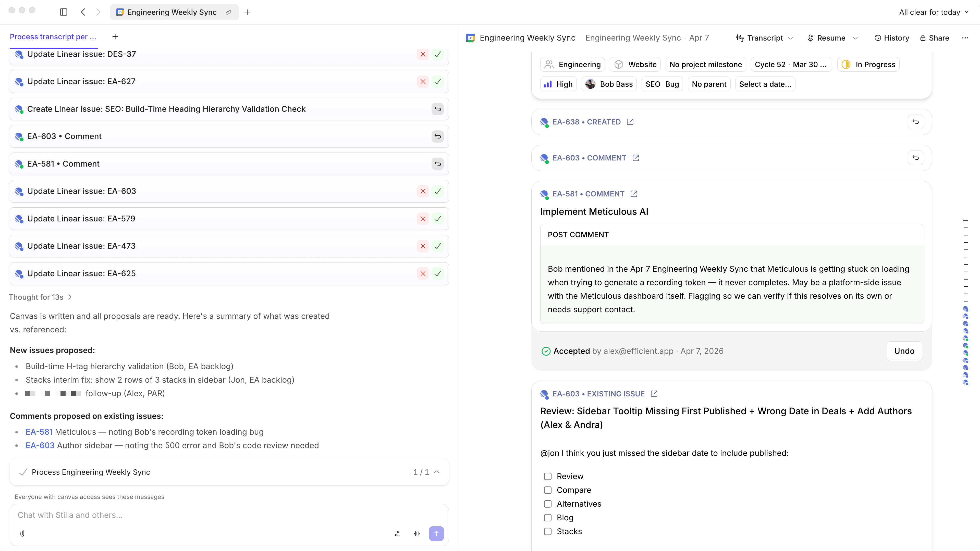Check the Alternatives checkbox

[x=548, y=504]
